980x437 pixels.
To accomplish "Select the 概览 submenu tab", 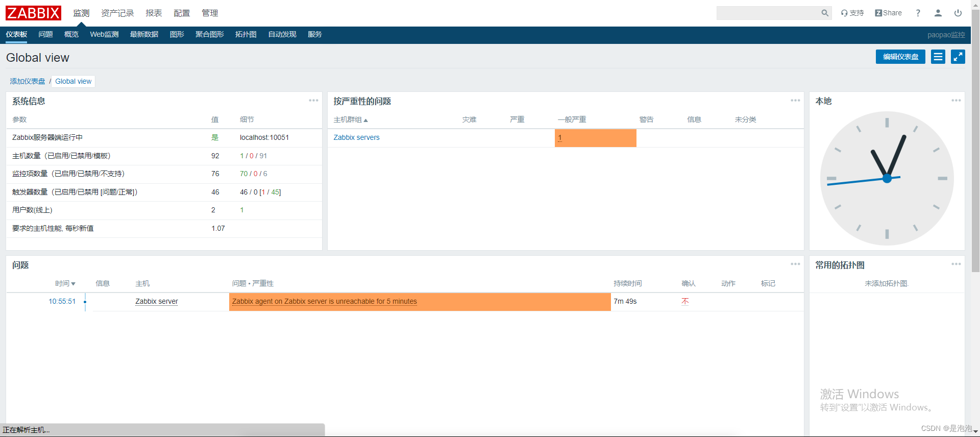I will [x=71, y=35].
